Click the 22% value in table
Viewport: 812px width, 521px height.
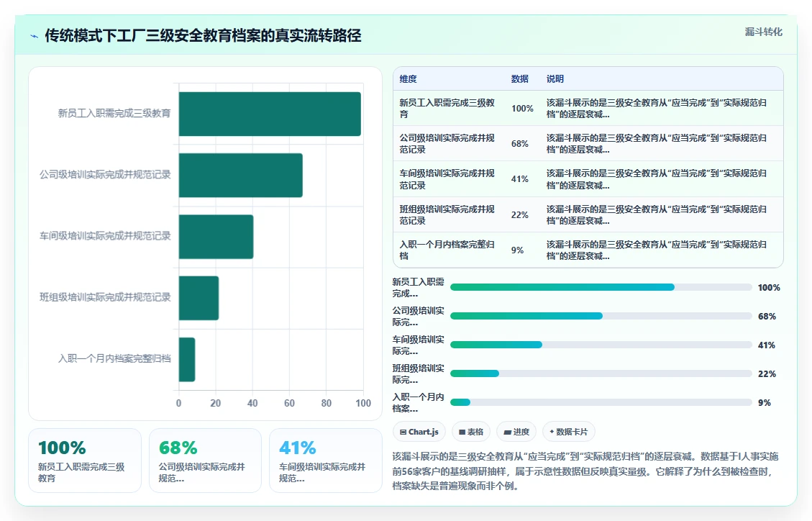tap(520, 215)
